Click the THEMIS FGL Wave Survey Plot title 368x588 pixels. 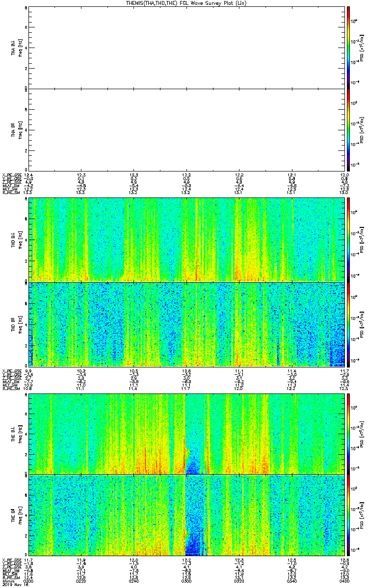point(187,3)
